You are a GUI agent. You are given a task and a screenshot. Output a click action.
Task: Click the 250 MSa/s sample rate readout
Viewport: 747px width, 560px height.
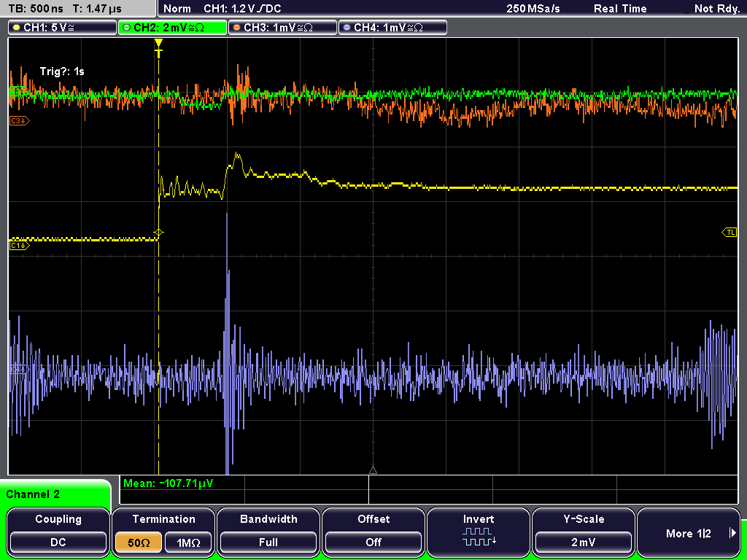click(x=533, y=9)
